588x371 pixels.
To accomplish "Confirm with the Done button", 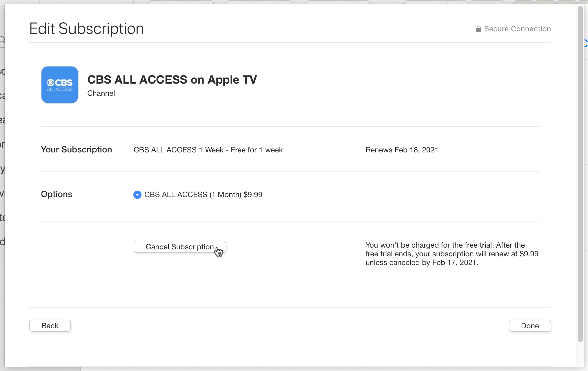I will pyautogui.click(x=530, y=326).
